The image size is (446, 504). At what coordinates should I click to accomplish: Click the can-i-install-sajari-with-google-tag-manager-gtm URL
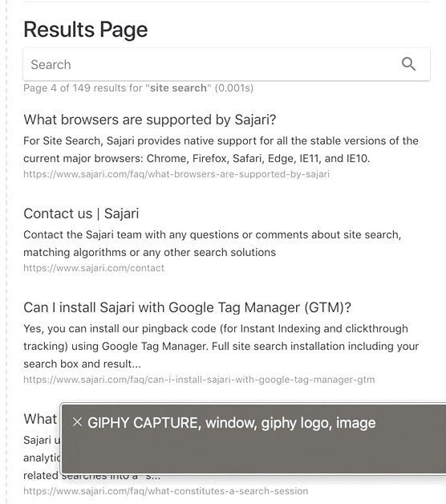click(x=199, y=380)
